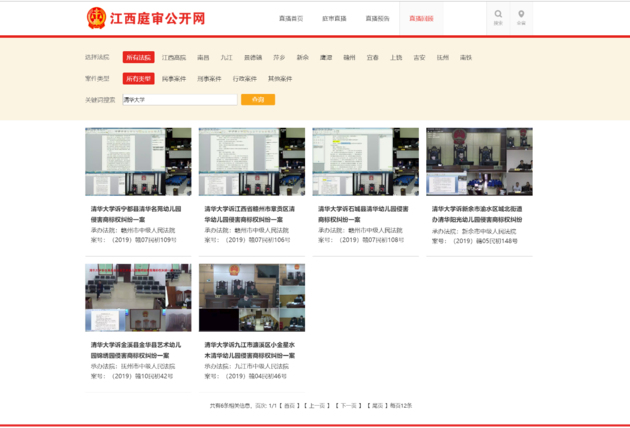Filter by 民事案件 case type
630x428 pixels.
[174, 79]
